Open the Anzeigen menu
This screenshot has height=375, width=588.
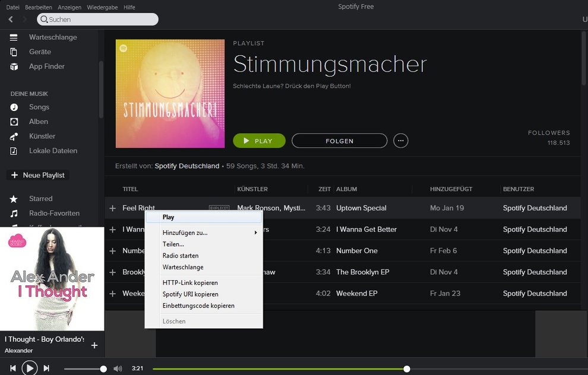(x=69, y=7)
